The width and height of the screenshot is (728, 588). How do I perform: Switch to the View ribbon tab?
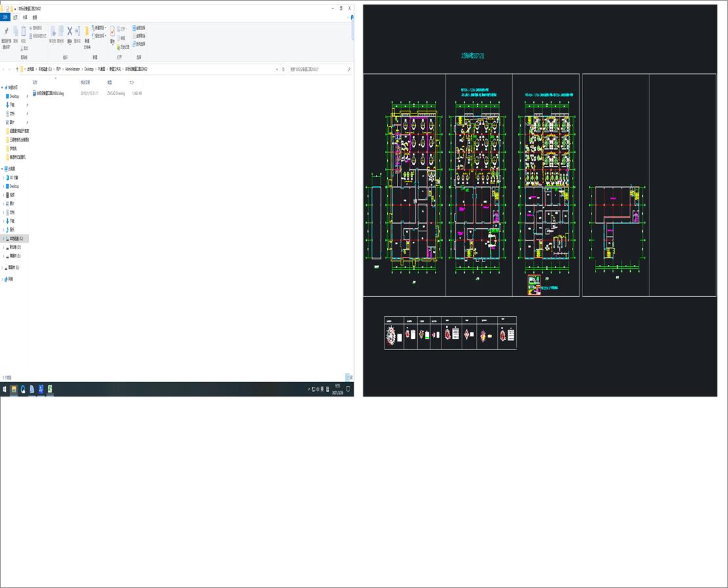tap(35, 17)
